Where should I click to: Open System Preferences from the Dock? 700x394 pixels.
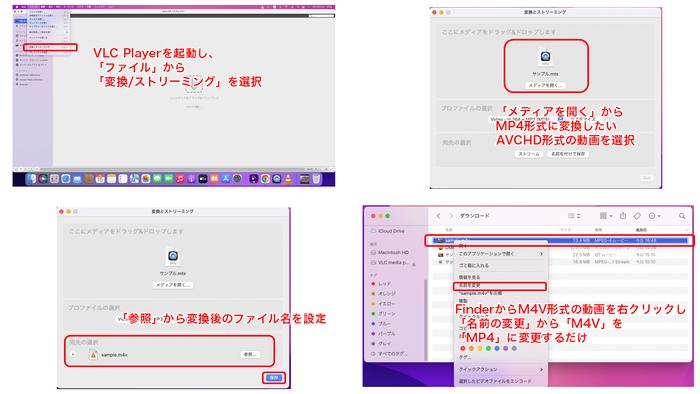pyautogui.click(x=237, y=179)
